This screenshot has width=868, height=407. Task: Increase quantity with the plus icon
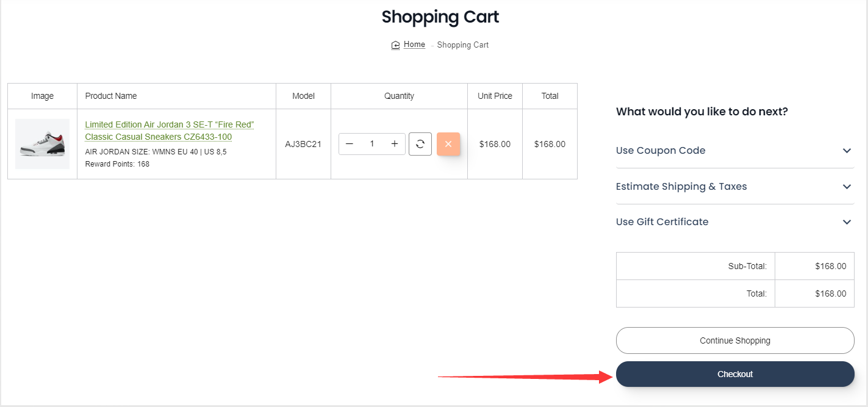click(x=395, y=144)
